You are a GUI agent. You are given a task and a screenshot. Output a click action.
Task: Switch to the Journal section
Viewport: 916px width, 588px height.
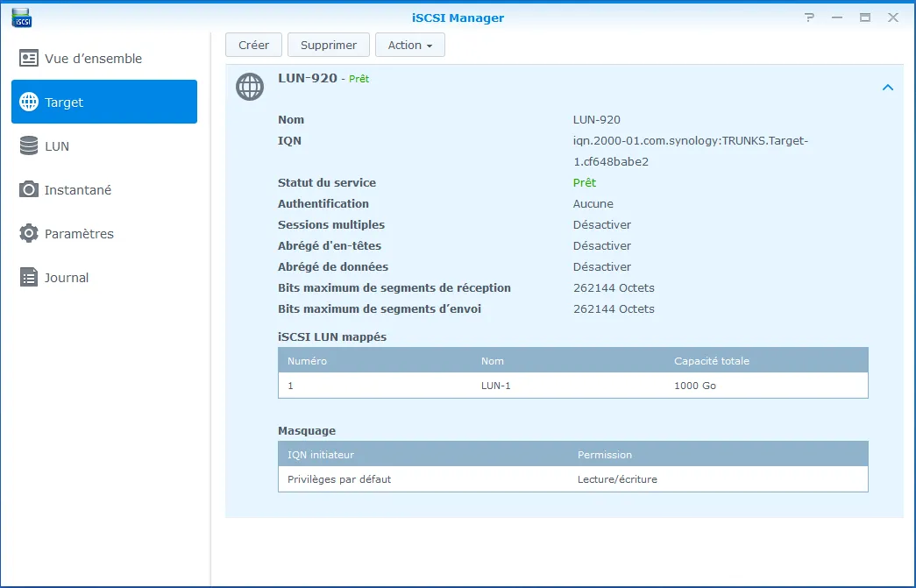[x=67, y=278]
